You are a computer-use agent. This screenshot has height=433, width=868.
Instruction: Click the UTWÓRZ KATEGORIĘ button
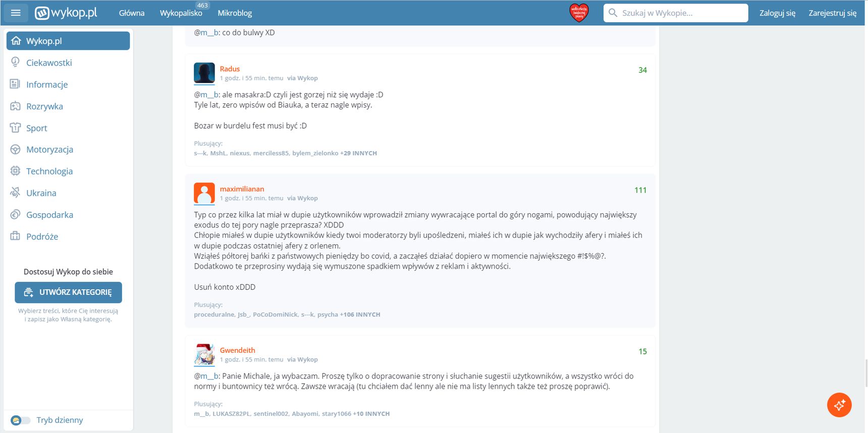pyautogui.click(x=68, y=292)
